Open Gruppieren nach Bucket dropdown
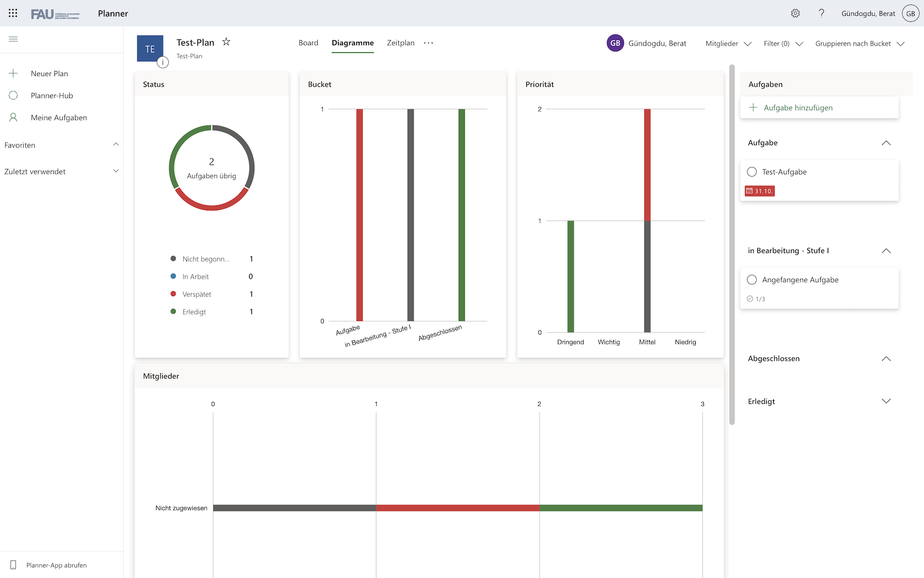 (860, 43)
